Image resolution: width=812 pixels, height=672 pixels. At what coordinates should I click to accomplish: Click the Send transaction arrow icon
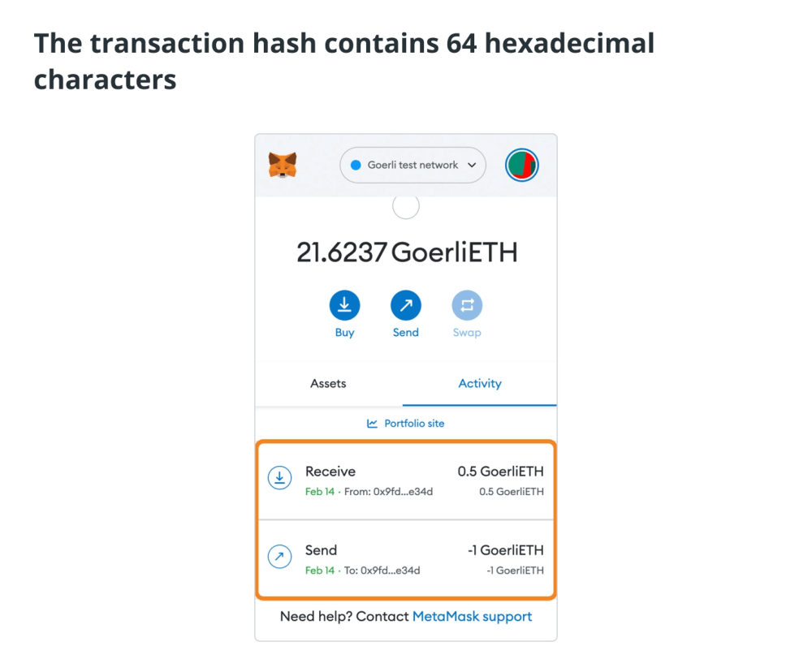pyautogui.click(x=279, y=557)
